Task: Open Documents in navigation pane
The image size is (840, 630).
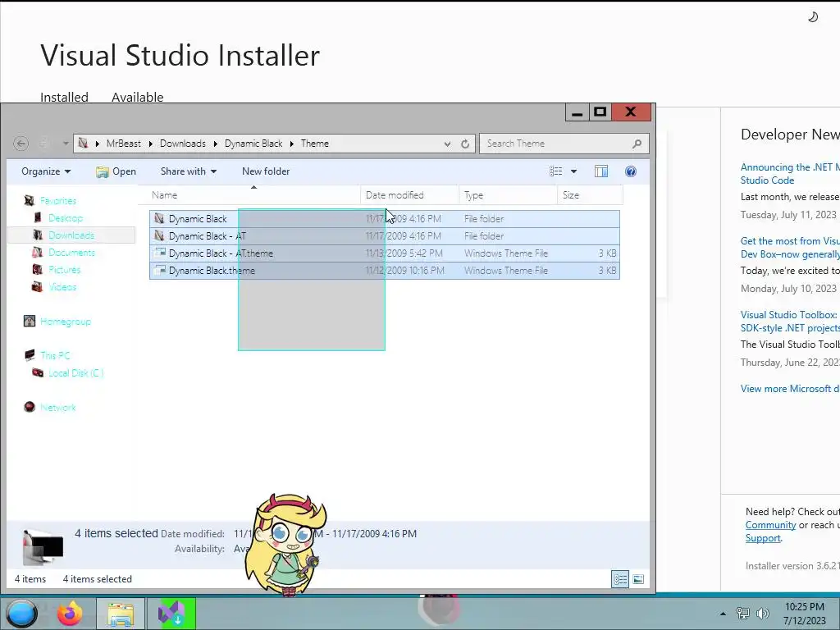Action: click(71, 253)
